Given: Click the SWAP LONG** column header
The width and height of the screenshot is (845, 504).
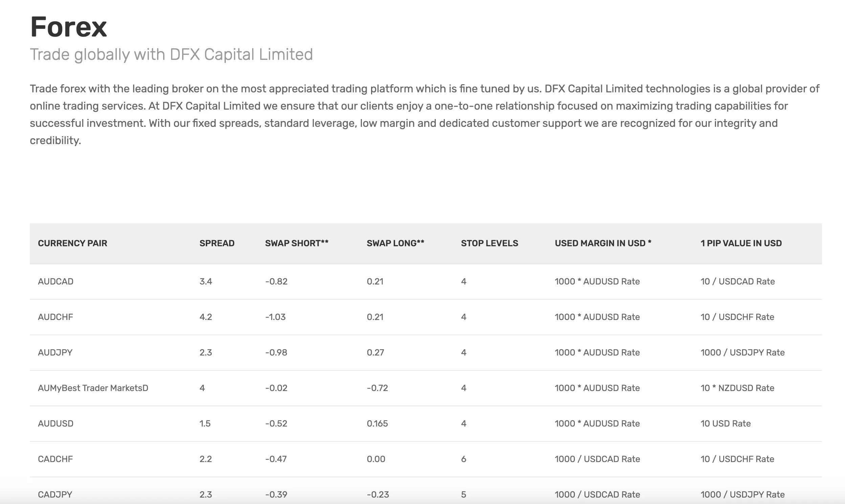Looking at the screenshot, I should [395, 243].
